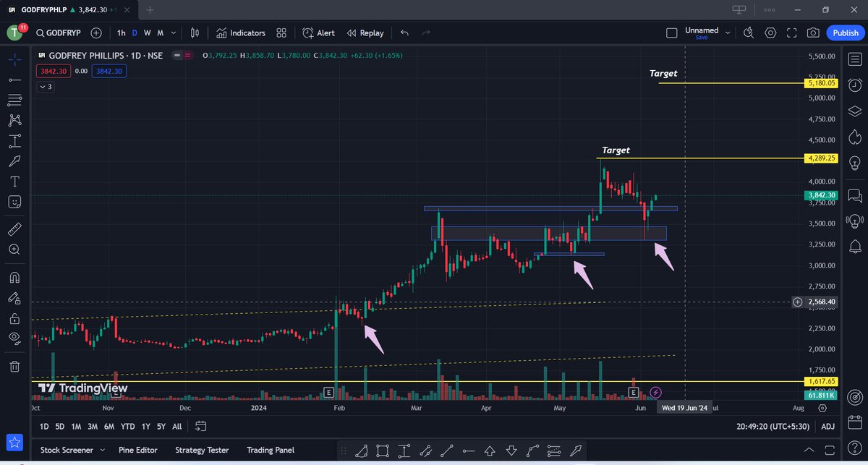Viewport: 868px width, 465px height.
Task: Open the quick search lightning icon
Action: coord(749,33)
